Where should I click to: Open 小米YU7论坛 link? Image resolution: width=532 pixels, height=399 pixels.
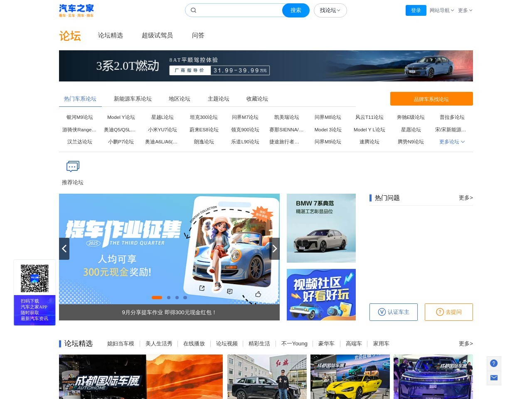point(163,130)
